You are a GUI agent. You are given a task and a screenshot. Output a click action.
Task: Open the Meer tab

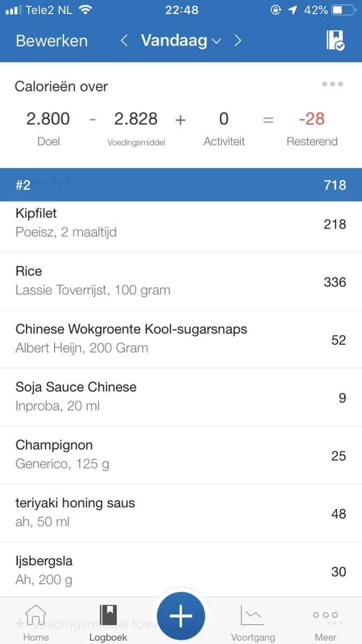coord(326,623)
